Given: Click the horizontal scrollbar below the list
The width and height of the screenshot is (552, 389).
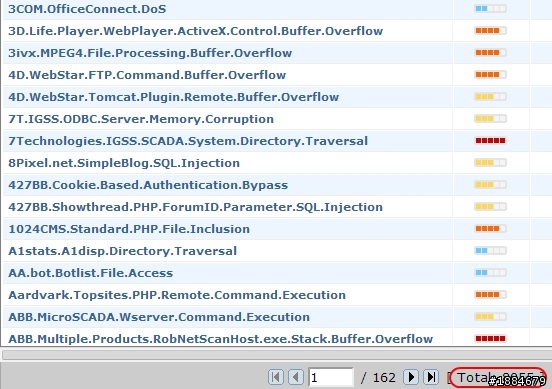Looking at the screenshot, I should pyautogui.click(x=276, y=355).
